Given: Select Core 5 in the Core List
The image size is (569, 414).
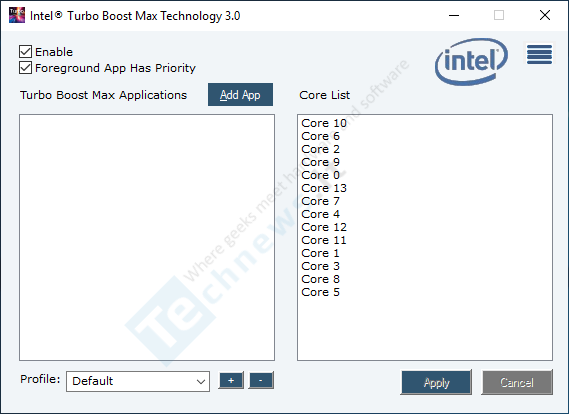Looking at the screenshot, I should pos(320,292).
